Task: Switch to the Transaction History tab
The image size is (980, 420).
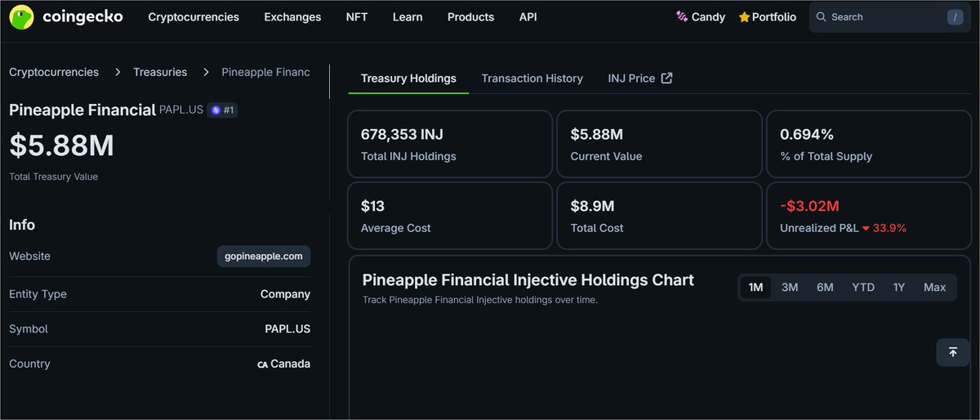Action: point(532,78)
